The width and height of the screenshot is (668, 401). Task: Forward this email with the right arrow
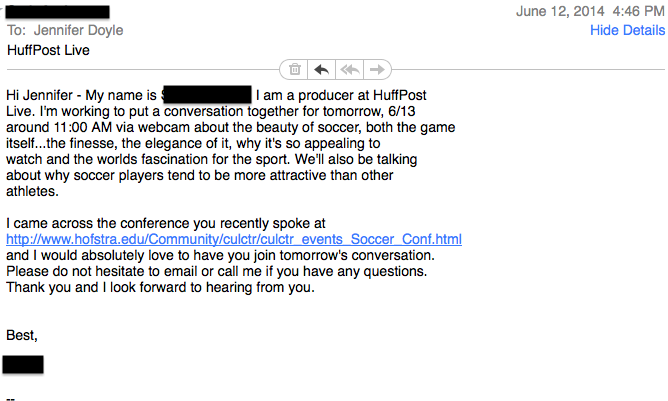(376, 69)
